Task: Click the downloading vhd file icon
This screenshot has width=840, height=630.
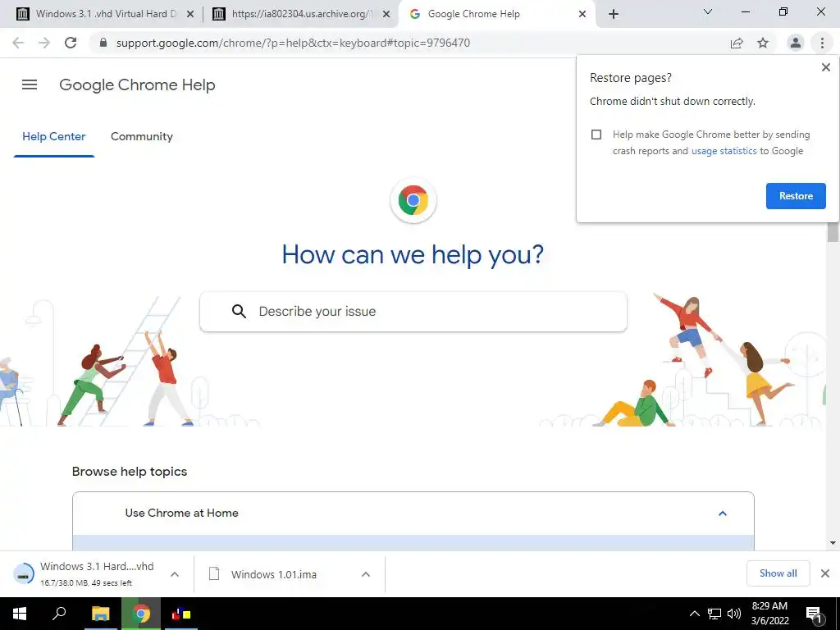Action: pos(23,574)
